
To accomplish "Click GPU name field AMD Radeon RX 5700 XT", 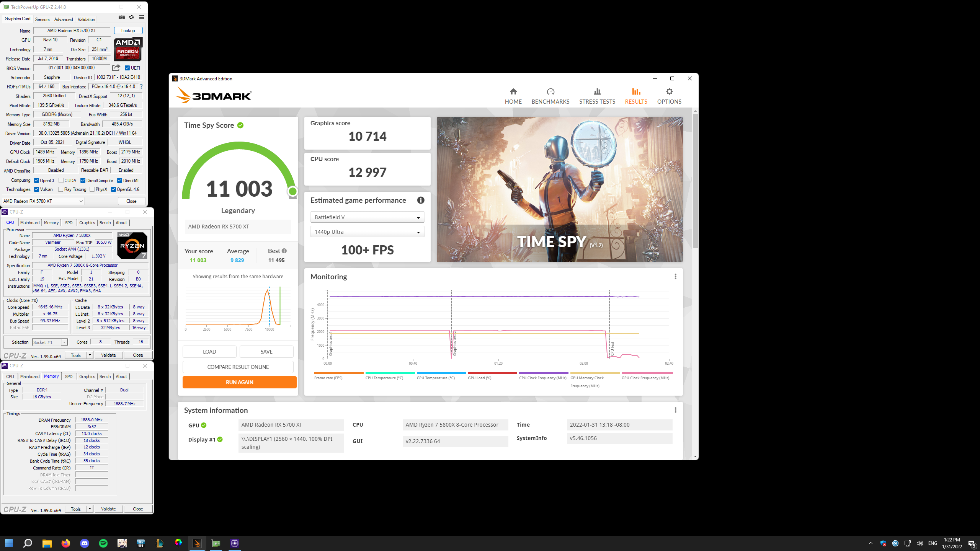I will (72, 31).
